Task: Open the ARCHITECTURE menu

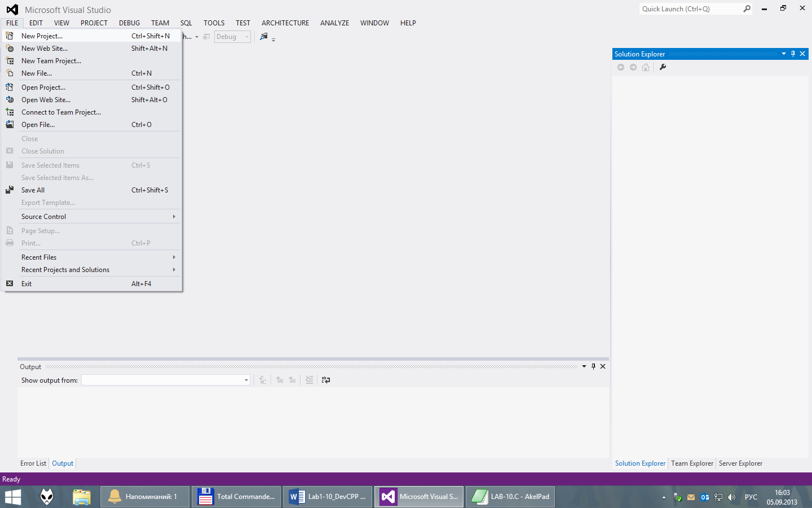Action: pyautogui.click(x=285, y=23)
